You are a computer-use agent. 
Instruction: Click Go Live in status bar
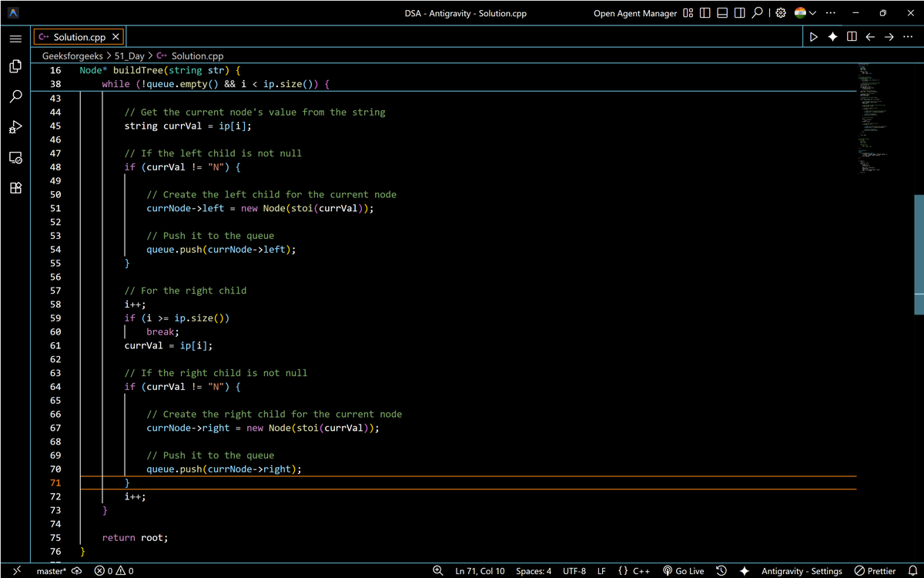(683, 571)
